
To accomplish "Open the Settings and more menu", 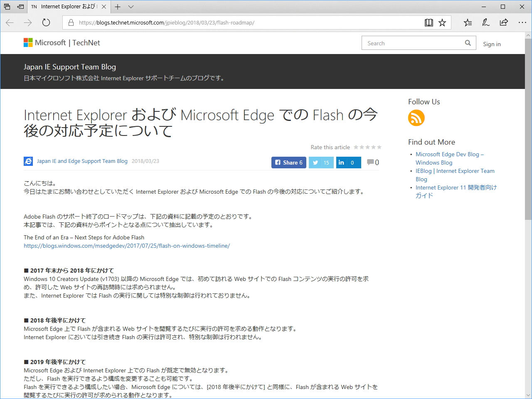I will point(522,22).
